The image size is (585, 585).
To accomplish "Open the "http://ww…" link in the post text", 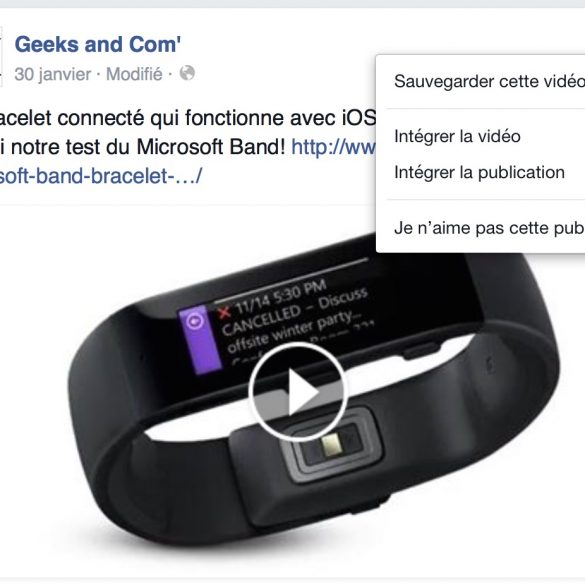I will click(x=334, y=147).
